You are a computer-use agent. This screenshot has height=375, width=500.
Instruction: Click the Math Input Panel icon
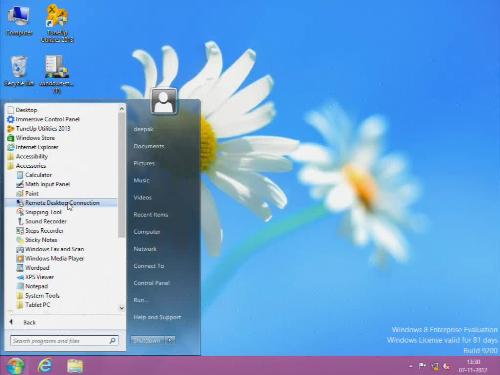pyautogui.click(x=20, y=184)
